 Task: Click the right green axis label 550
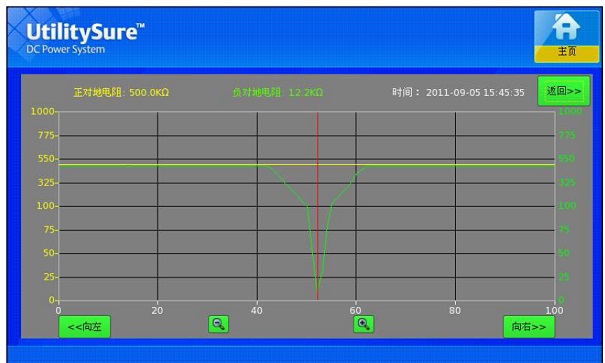pos(566,159)
